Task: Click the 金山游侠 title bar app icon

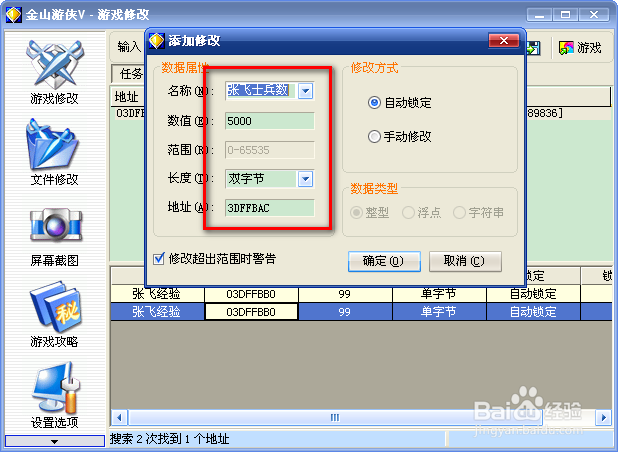Action: (x=13, y=15)
